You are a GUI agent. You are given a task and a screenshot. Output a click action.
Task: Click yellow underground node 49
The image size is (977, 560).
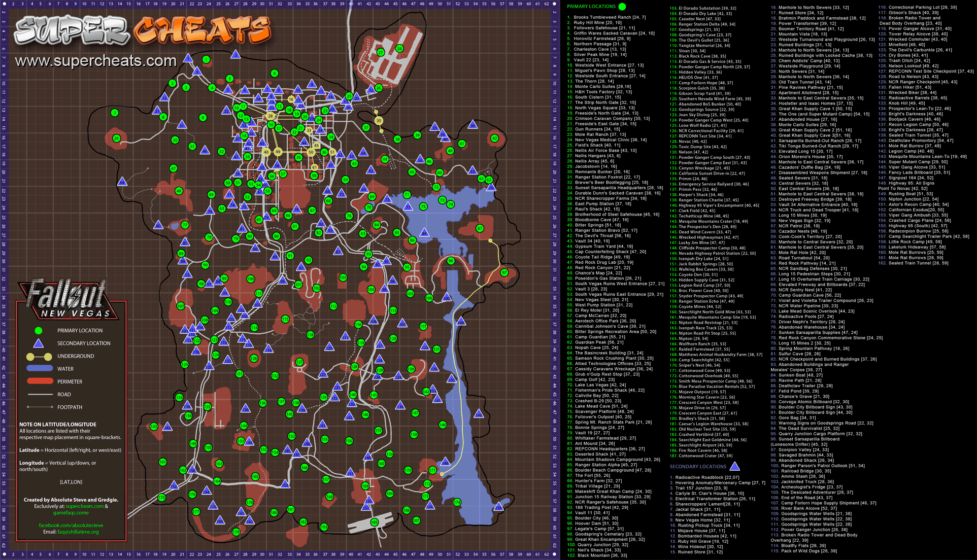point(278,152)
